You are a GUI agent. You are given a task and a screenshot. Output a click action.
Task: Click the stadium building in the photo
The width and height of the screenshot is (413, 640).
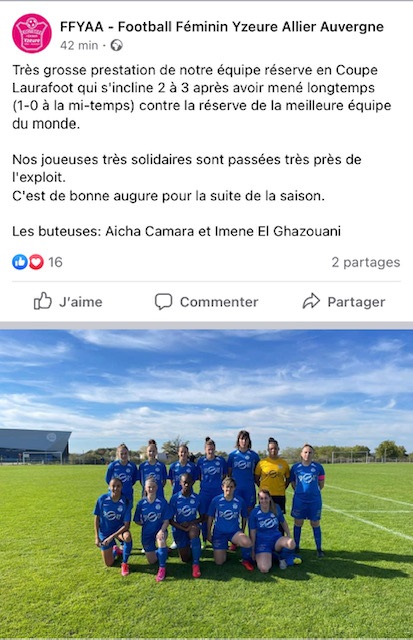pos(35,446)
